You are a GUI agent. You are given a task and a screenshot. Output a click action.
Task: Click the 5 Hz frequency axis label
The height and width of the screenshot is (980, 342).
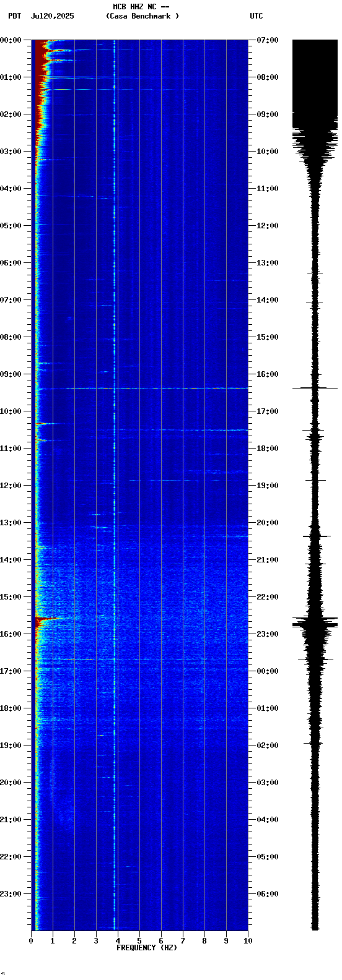pyautogui.click(x=139, y=941)
